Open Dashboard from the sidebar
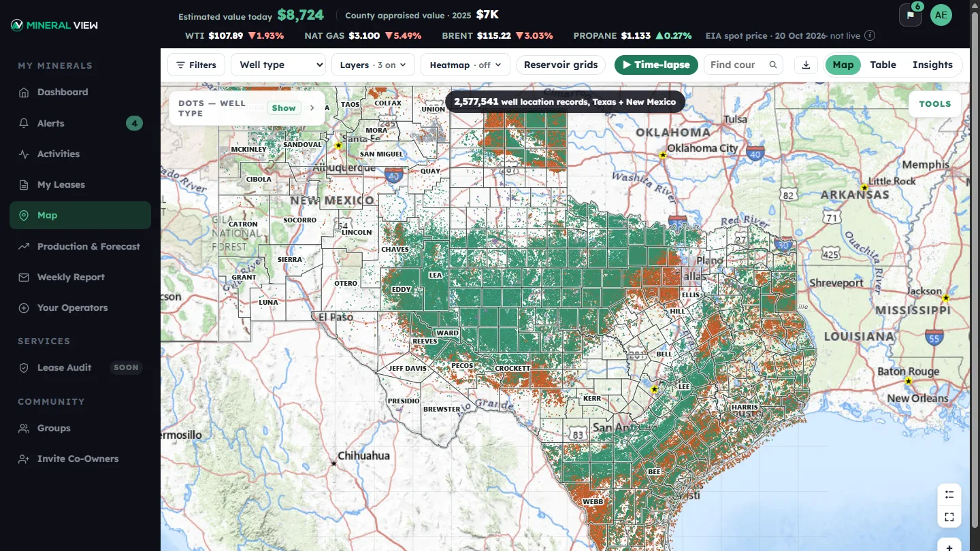Image resolution: width=980 pixels, height=551 pixels. (80, 92)
